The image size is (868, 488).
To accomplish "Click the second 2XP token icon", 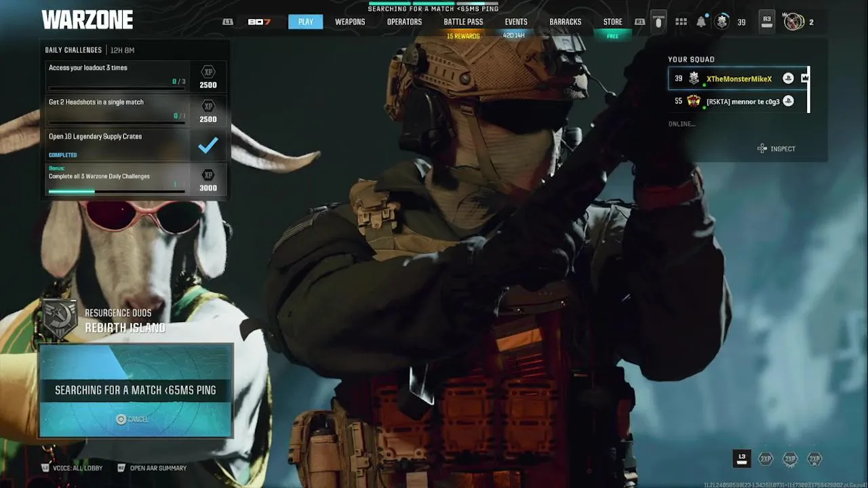I will click(x=790, y=459).
